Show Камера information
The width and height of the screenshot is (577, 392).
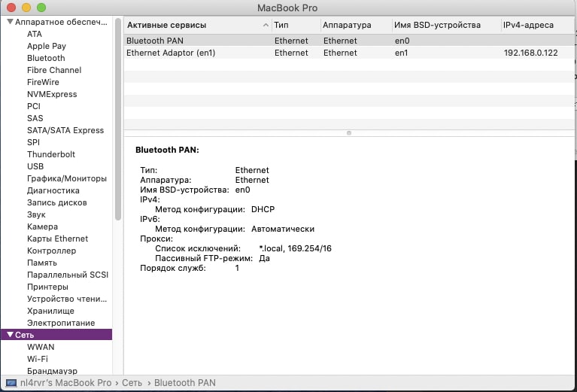42,226
